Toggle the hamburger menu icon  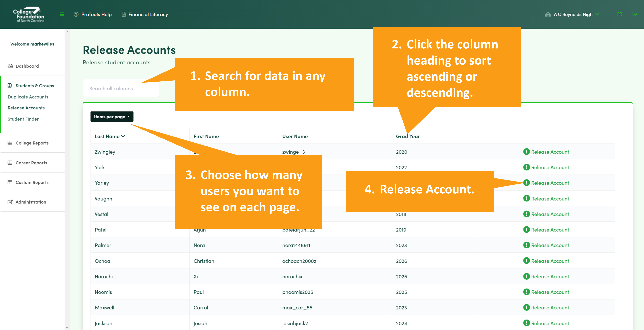click(x=62, y=15)
